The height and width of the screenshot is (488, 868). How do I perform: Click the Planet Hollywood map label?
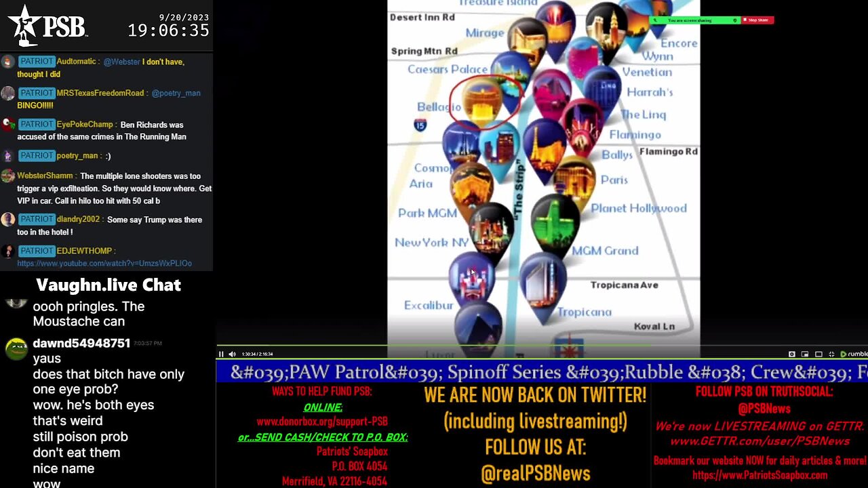point(639,208)
